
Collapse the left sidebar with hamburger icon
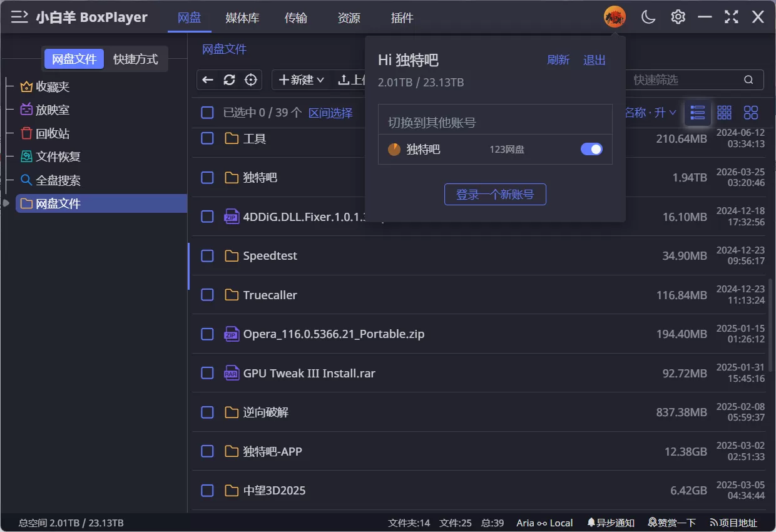(19, 17)
